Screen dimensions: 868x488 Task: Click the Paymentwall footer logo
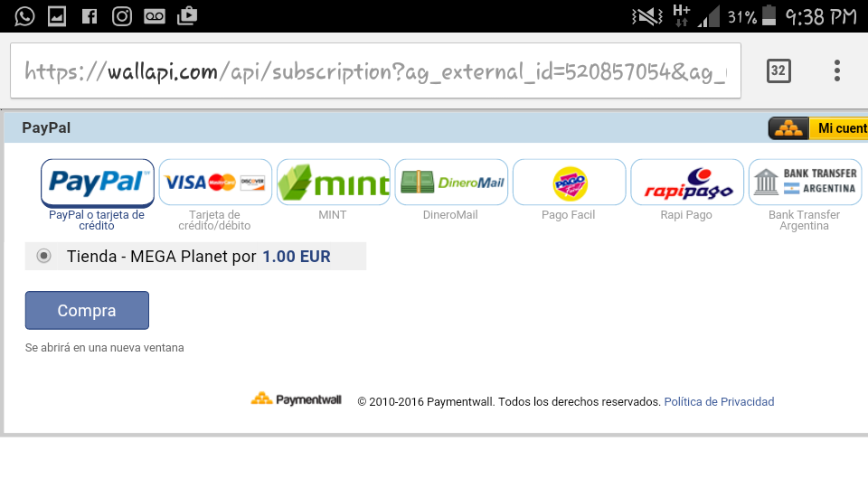coord(297,399)
